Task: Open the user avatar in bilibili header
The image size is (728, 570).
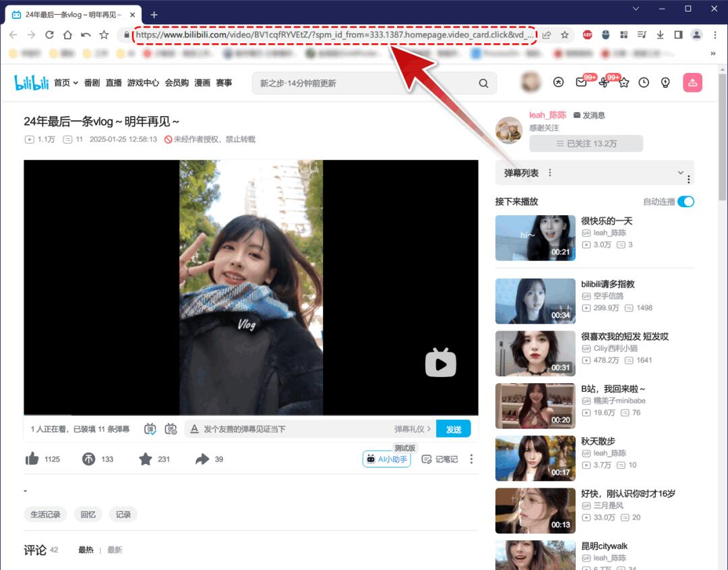Action: (x=530, y=82)
